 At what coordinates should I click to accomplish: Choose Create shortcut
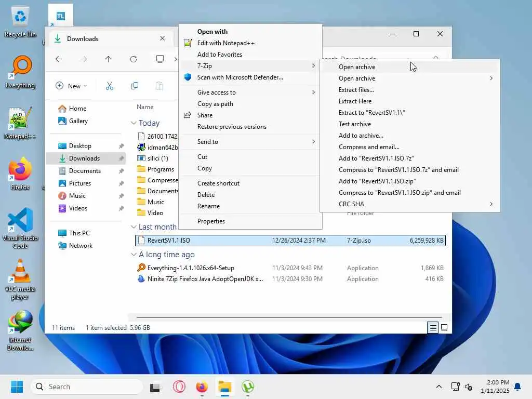250,183
